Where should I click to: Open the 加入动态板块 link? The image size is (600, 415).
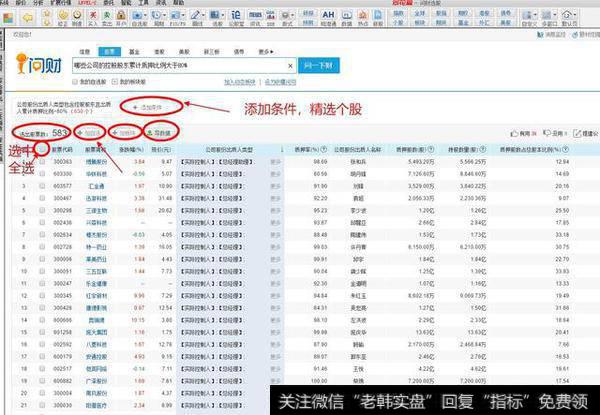point(240,82)
